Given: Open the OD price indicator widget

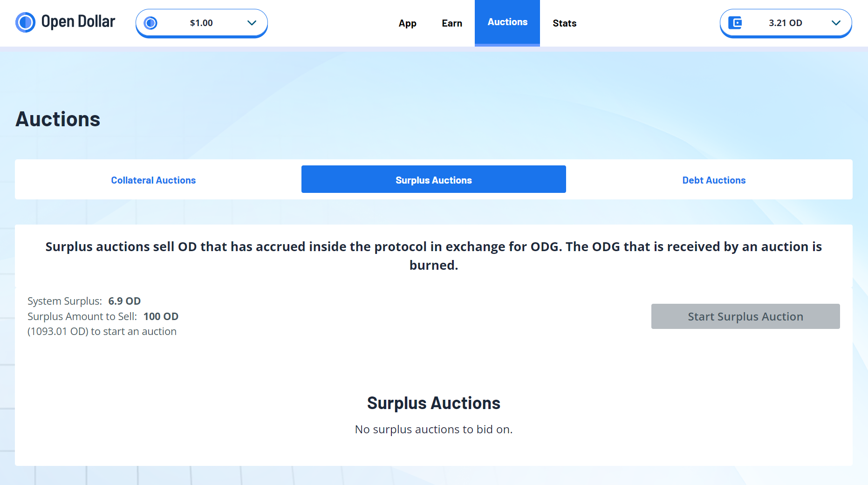Looking at the screenshot, I should point(201,22).
